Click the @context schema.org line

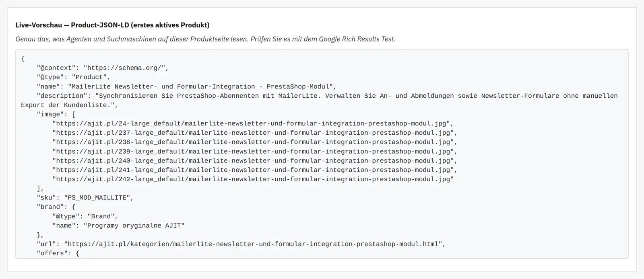click(103, 68)
